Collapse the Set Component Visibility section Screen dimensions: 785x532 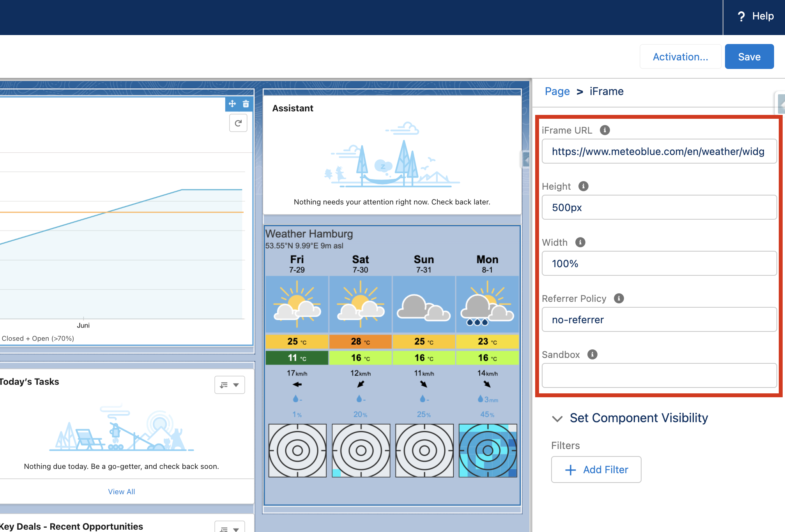pos(557,418)
